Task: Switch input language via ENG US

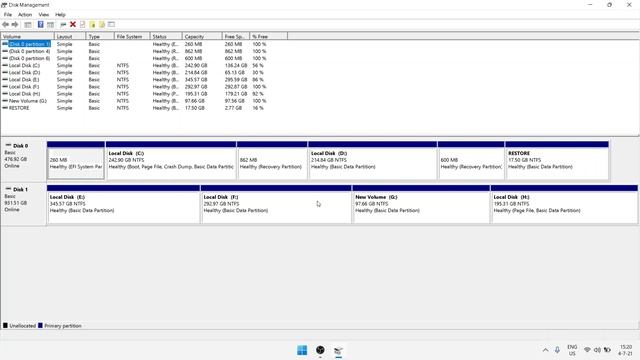Action: pos(572,350)
